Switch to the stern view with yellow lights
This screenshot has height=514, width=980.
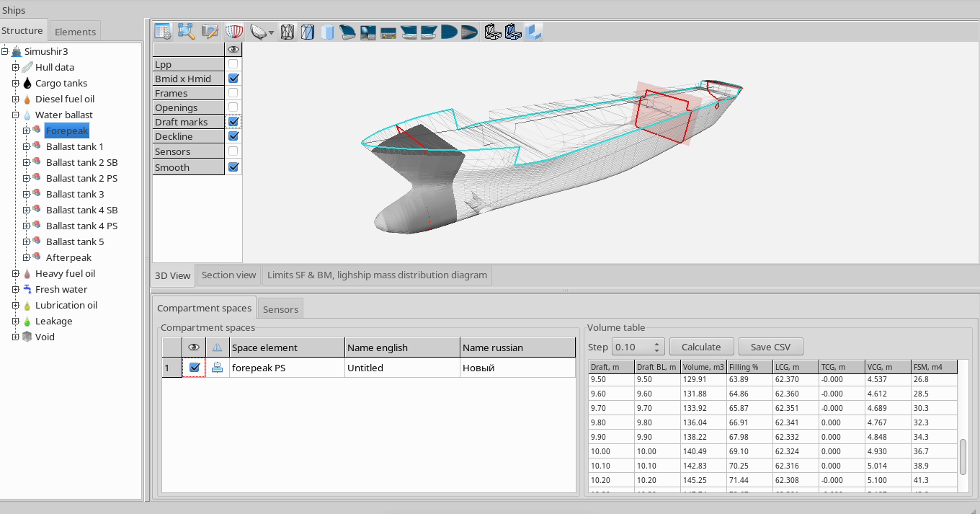389,32
